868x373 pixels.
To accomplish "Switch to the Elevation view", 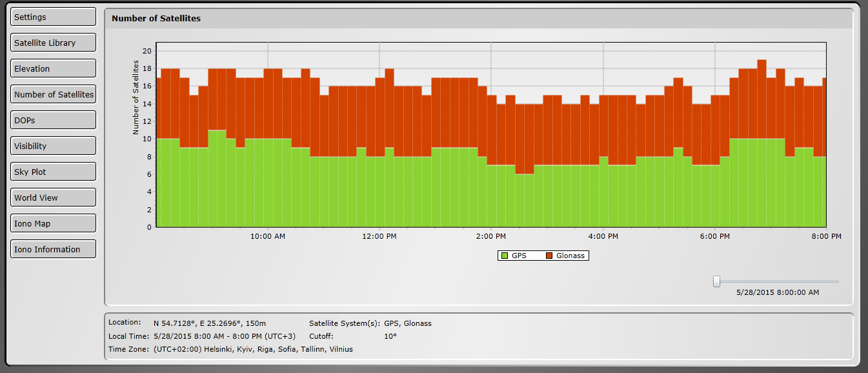I will point(54,68).
